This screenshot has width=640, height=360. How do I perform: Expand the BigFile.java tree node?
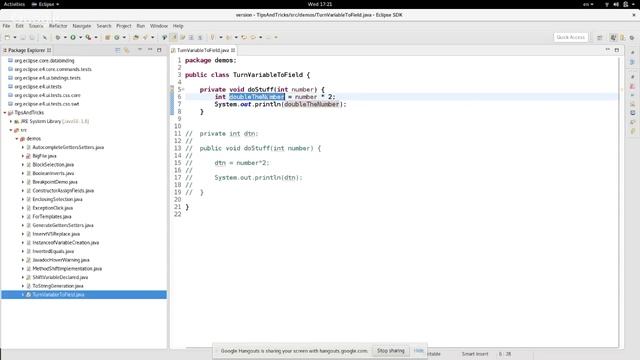(23, 156)
